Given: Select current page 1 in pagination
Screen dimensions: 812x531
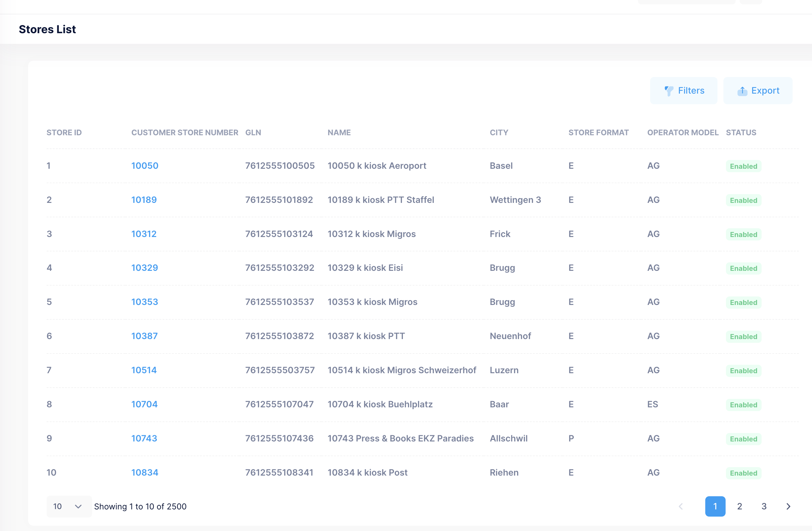Looking at the screenshot, I should coord(715,507).
